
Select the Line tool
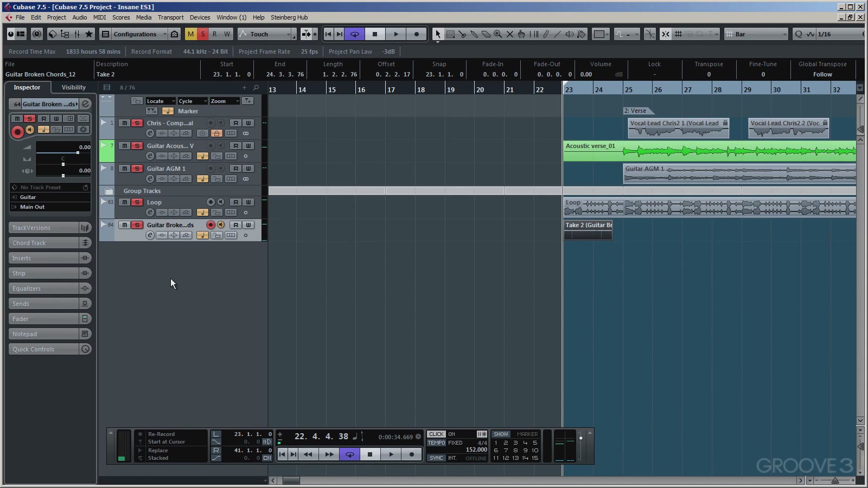[x=558, y=34]
